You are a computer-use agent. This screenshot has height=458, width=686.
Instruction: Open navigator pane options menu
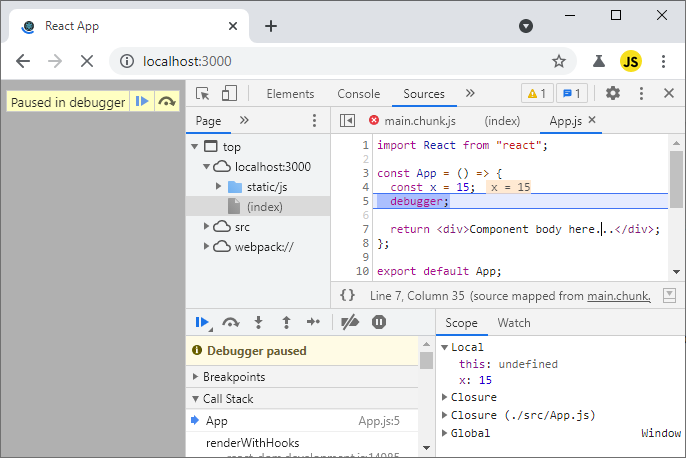pyautogui.click(x=314, y=121)
